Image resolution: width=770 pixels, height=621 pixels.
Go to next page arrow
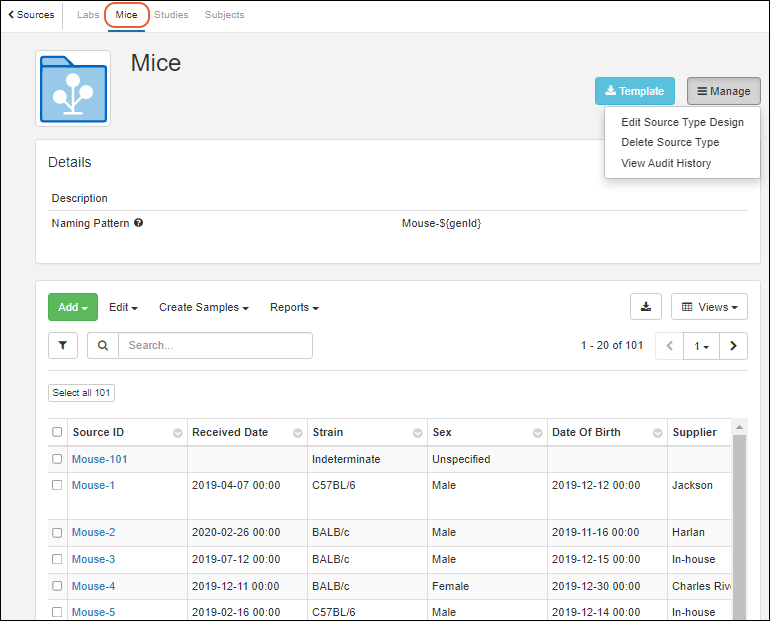pyautogui.click(x=734, y=346)
